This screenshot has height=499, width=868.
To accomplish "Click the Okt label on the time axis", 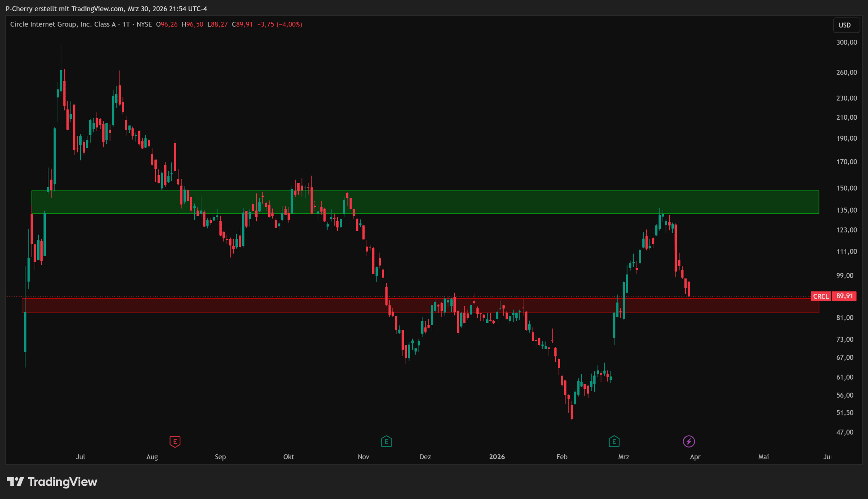I will 289,457.
